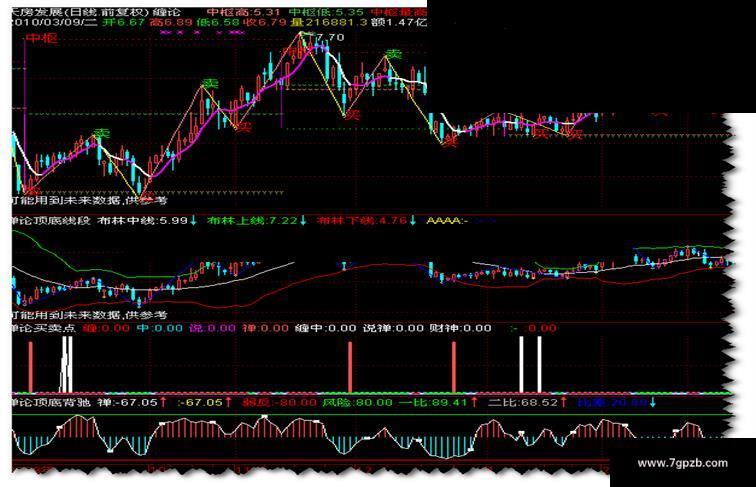Click the 财神:0.00 value

point(460,328)
